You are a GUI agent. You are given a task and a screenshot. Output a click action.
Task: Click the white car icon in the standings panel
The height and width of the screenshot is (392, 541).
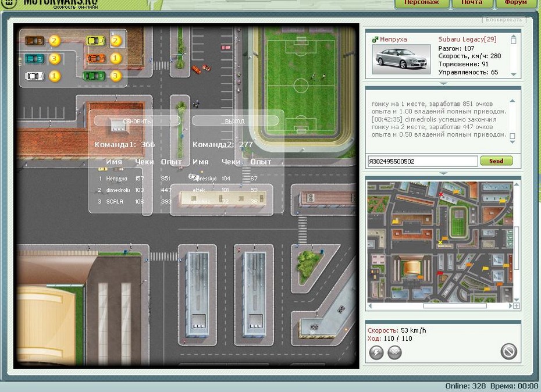[35, 76]
